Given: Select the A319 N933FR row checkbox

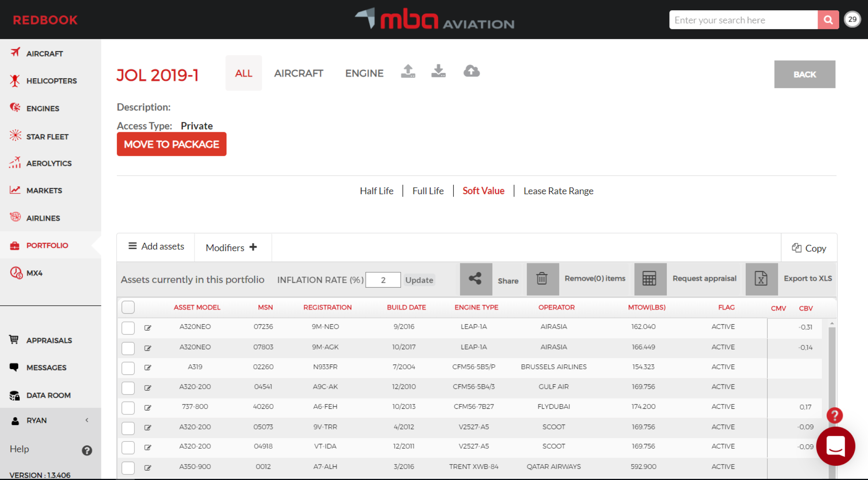Looking at the screenshot, I should [x=128, y=368].
